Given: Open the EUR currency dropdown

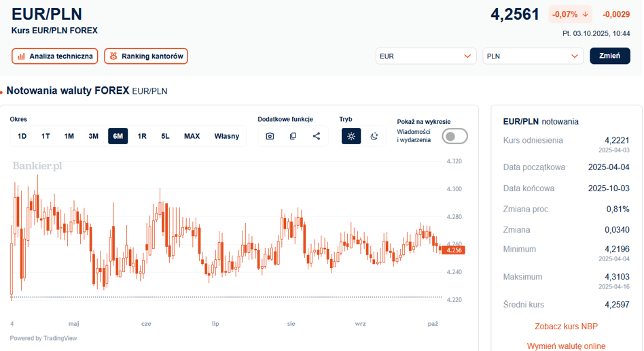Looking at the screenshot, I should 426,56.
